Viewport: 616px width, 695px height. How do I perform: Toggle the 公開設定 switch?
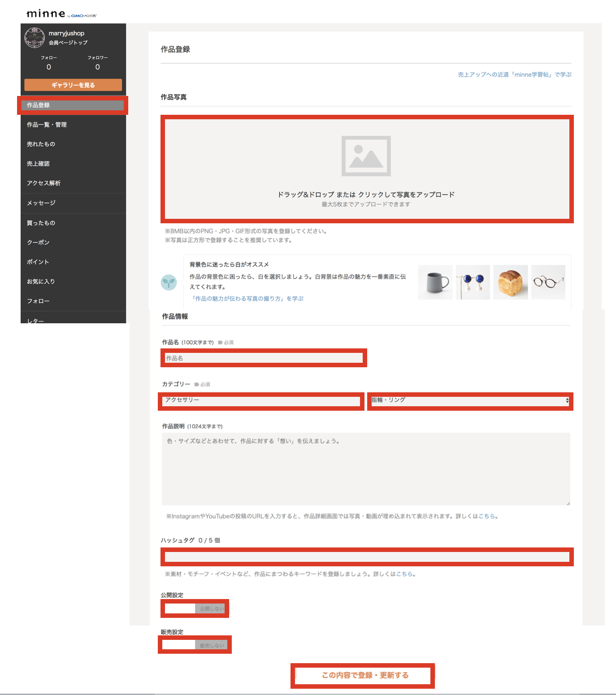pyautogui.click(x=195, y=608)
